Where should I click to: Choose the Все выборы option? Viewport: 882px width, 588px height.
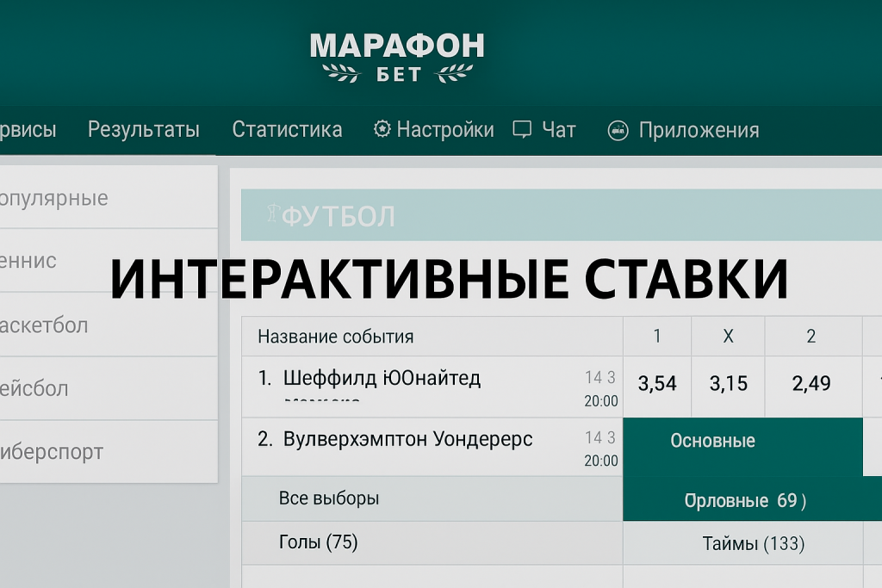click(x=328, y=498)
